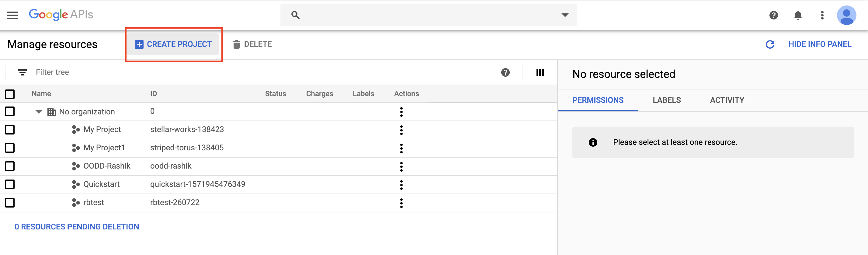Image resolution: width=868 pixels, height=255 pixels.
Task: Switch to the Activity tab
Action: point(727,100)
